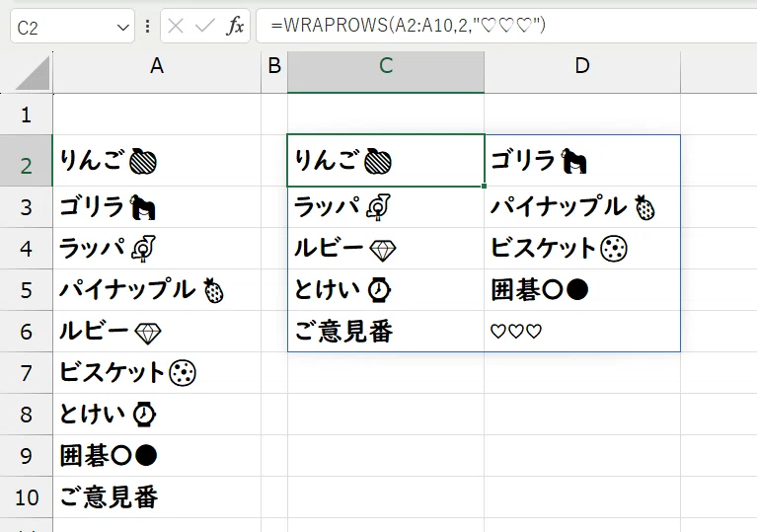The image size is (757, 532).
Task: Select empty cell C1
Action: [386, 114]
